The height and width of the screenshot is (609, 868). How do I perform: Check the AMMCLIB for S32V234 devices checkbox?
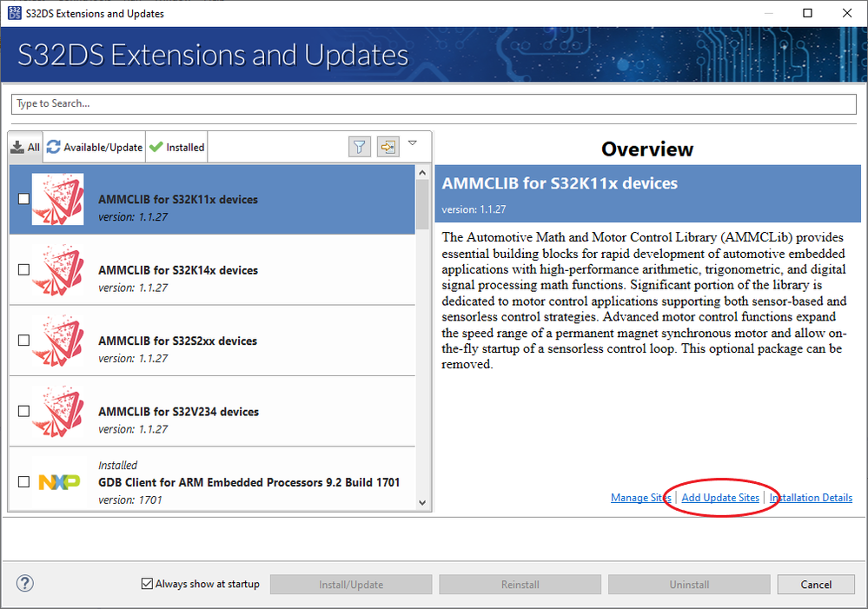pos(23,411)
